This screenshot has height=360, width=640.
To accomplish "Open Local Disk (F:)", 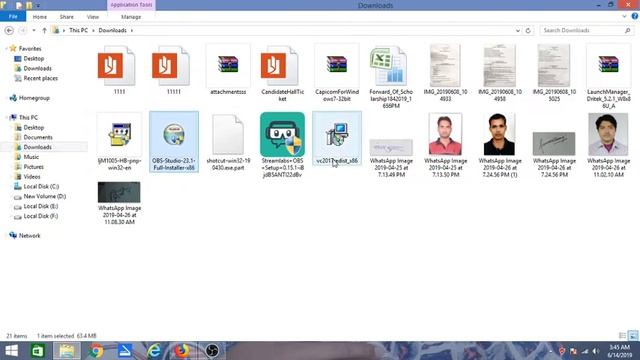I will click(40, 216).
